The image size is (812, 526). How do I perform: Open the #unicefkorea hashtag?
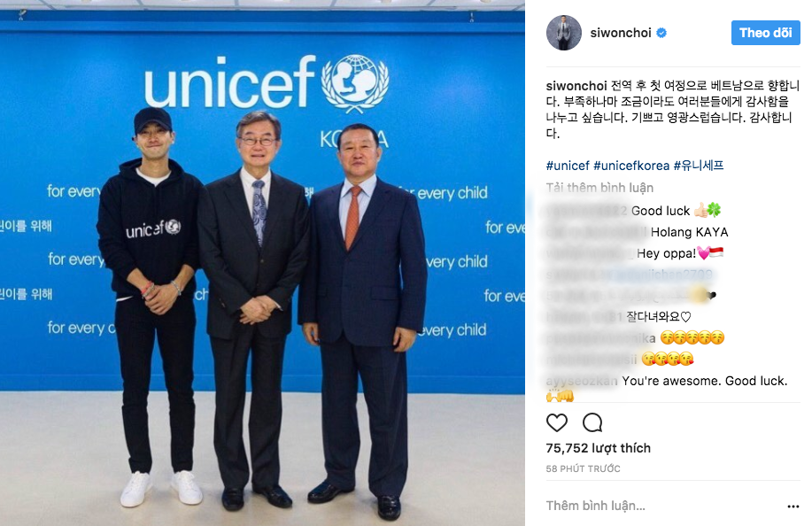pos(631,166)
